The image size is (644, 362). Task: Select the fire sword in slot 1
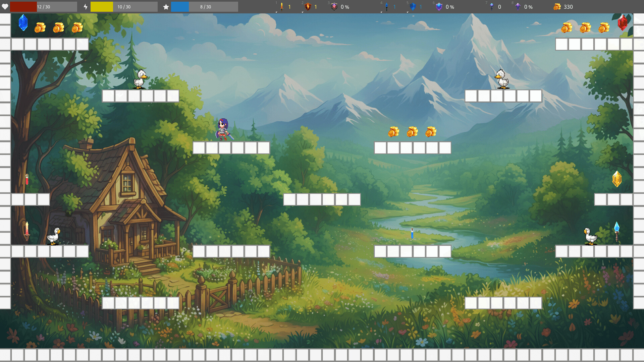[282, 7]
